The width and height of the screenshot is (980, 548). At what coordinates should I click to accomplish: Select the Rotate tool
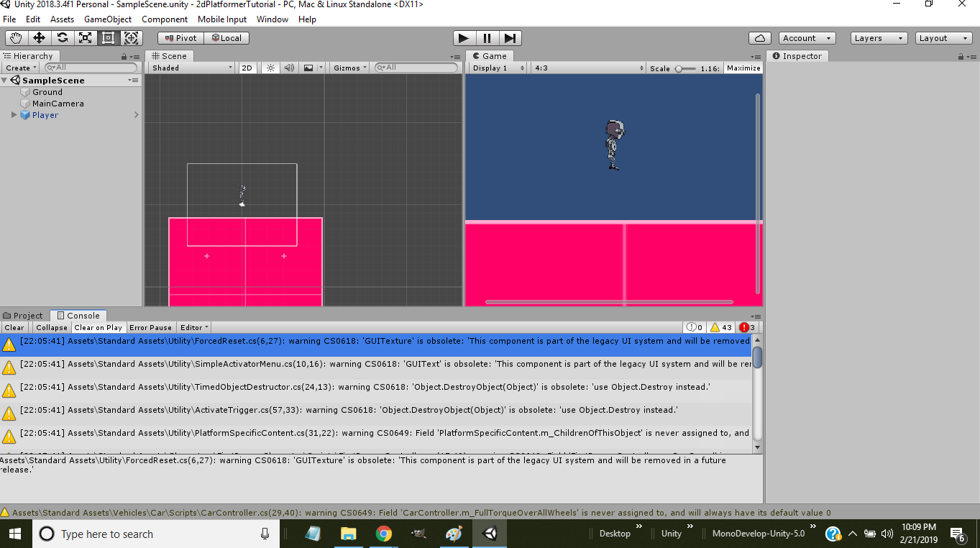[63, 37]
